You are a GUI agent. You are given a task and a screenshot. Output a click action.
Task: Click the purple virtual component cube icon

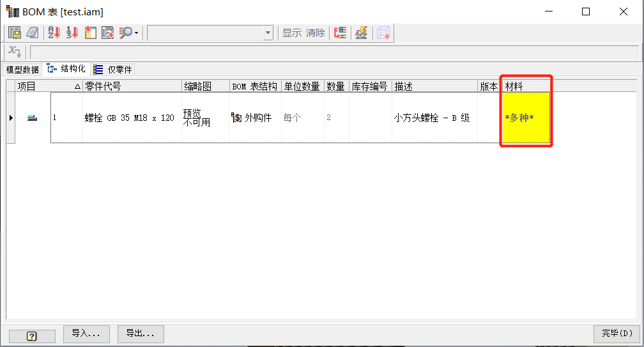tap(383, 33)
